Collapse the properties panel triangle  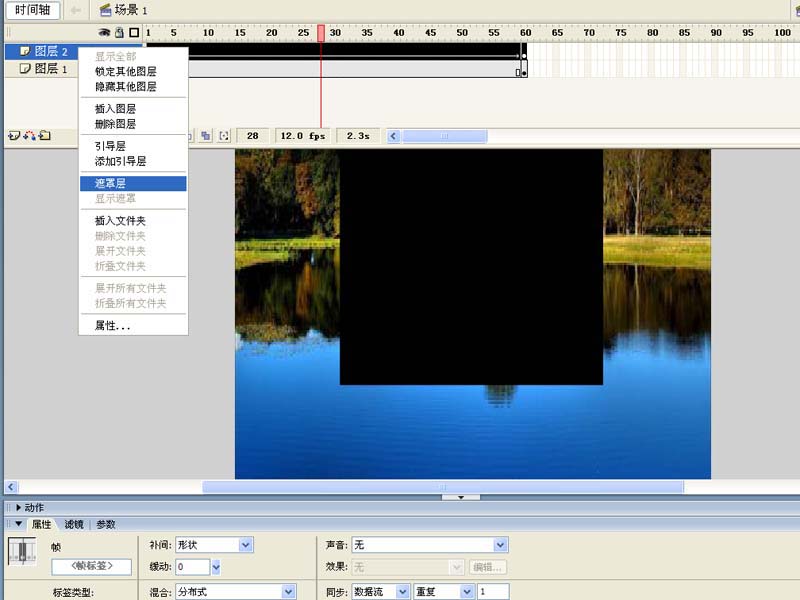18,524
